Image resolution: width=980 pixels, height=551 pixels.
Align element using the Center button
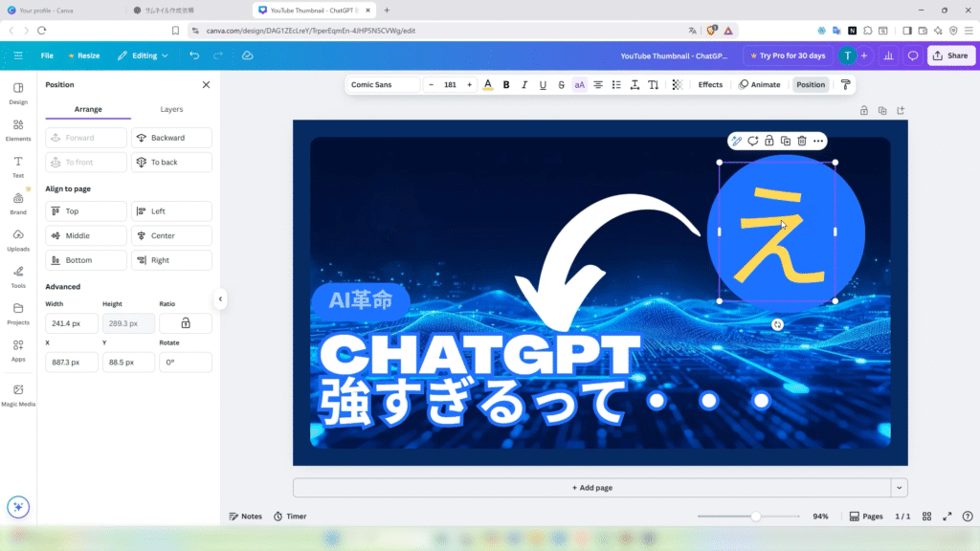coord(171,235)
